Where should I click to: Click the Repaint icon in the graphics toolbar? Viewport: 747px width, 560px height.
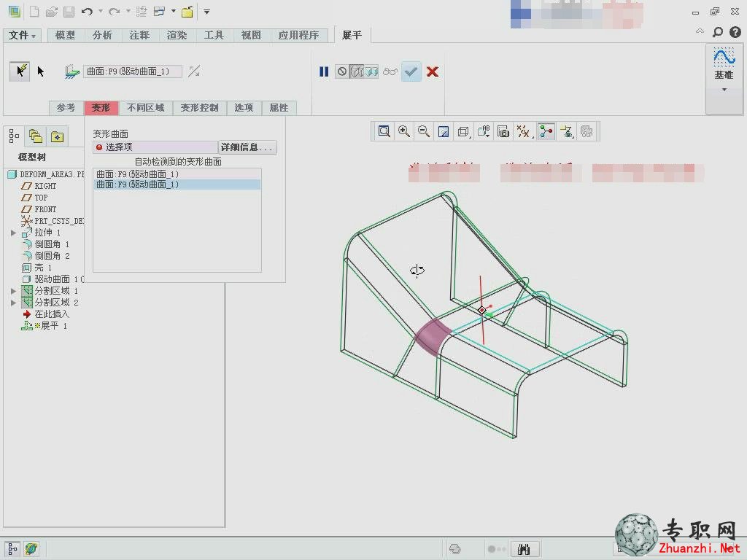point(444,131)
